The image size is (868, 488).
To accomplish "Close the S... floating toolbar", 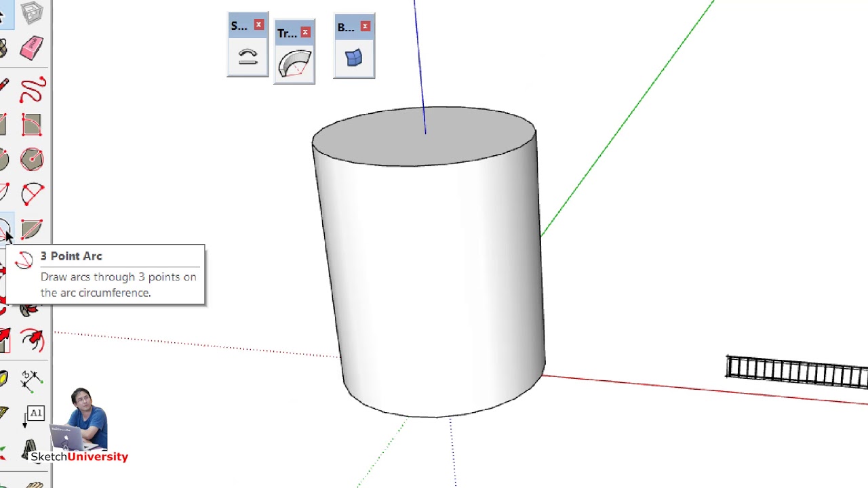I will (x=258, y=25).
